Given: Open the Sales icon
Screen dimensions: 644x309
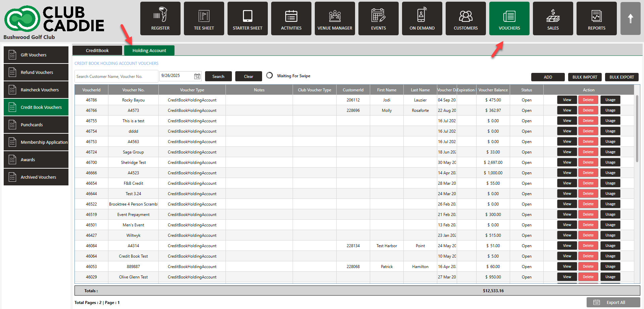Looking at the screenshot, I should tap(553, 16).
